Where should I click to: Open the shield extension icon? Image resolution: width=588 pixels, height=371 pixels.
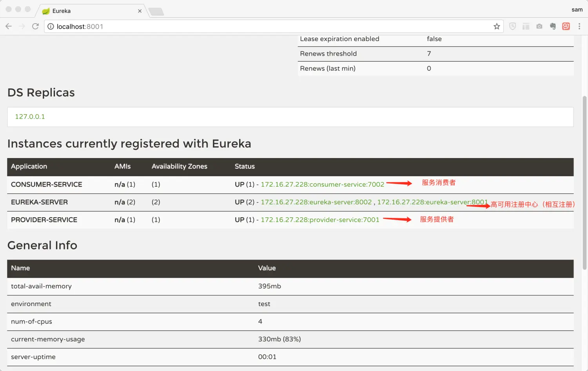point(512,26)
